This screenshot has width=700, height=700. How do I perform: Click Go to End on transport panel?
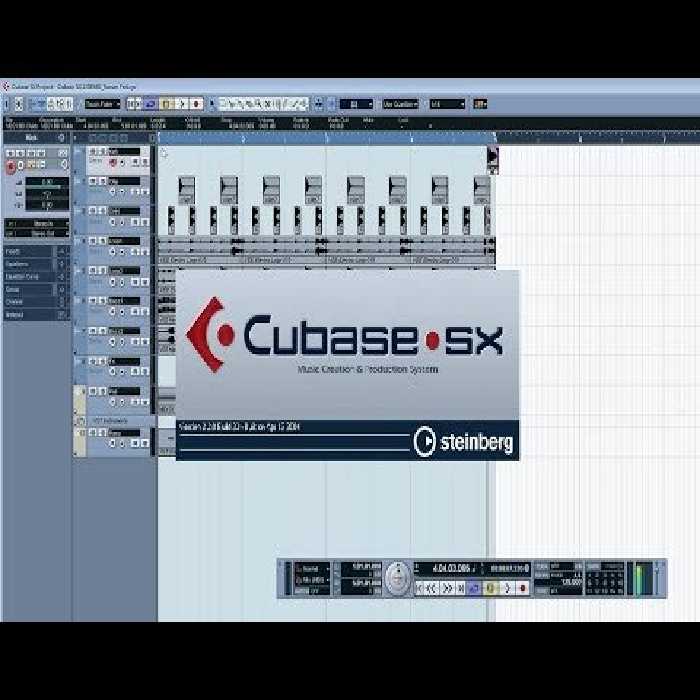pos(461,588)
